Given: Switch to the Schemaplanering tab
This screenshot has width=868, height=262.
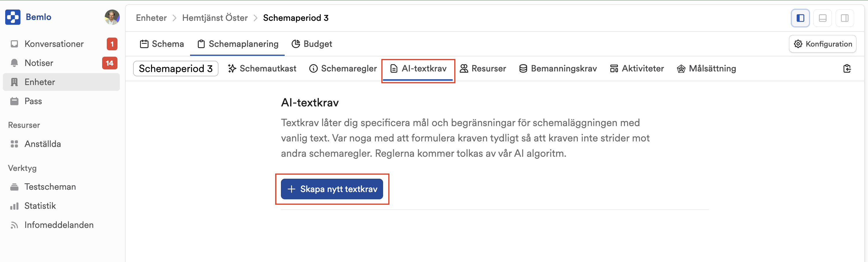Looking at the screenshot, I should pos(238,44).
